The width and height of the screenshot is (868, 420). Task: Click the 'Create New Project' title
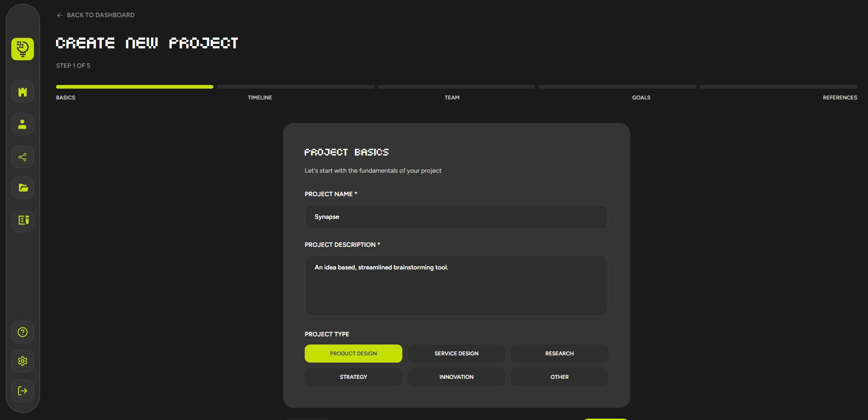pyautogui.click(x=147, y=43)
